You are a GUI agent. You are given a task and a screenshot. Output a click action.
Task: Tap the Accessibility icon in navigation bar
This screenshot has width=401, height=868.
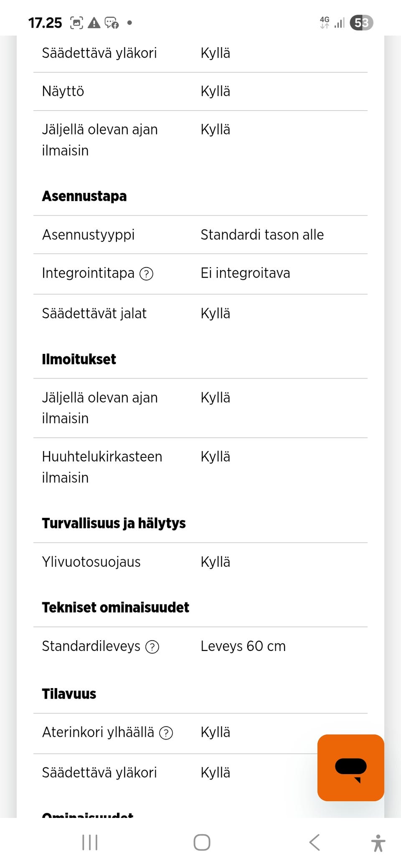[378, 842]
